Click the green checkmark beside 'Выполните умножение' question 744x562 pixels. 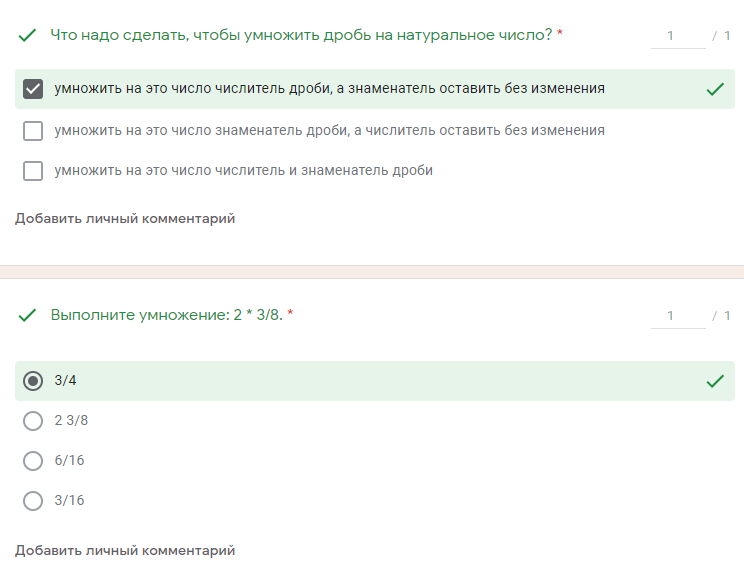(26, 316)
